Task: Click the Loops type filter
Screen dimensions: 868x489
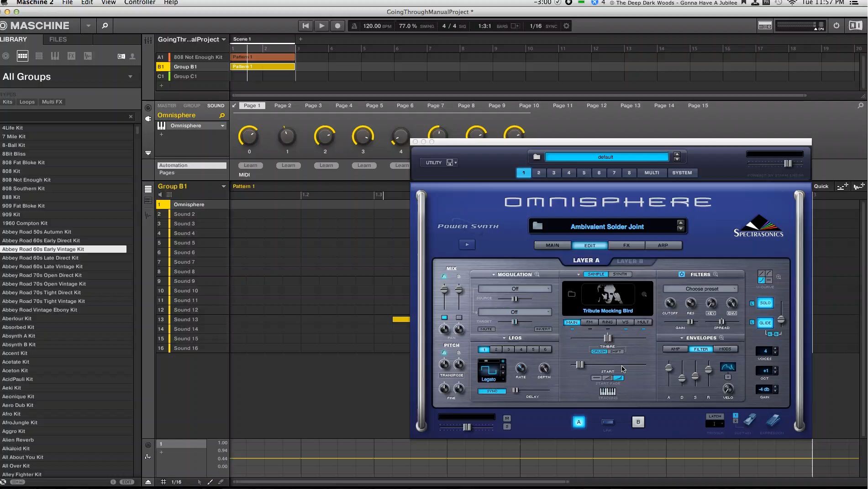Action: [27, 102]
